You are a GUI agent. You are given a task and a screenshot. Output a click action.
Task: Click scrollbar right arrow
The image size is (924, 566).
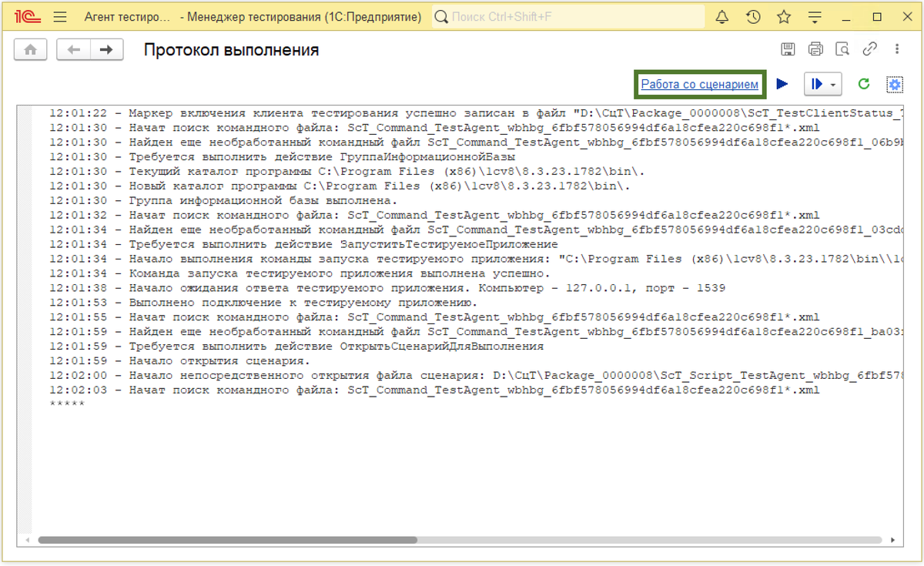pos(894,541)
